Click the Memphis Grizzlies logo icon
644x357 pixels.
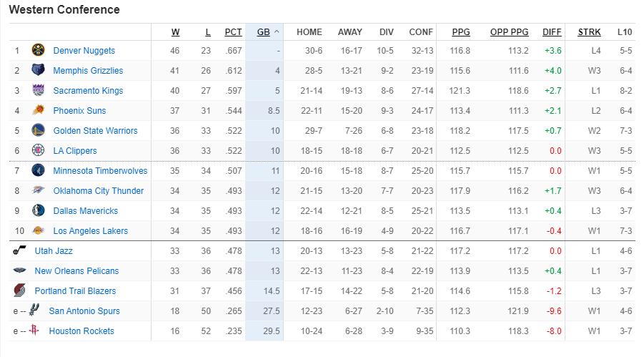(38, 71)
